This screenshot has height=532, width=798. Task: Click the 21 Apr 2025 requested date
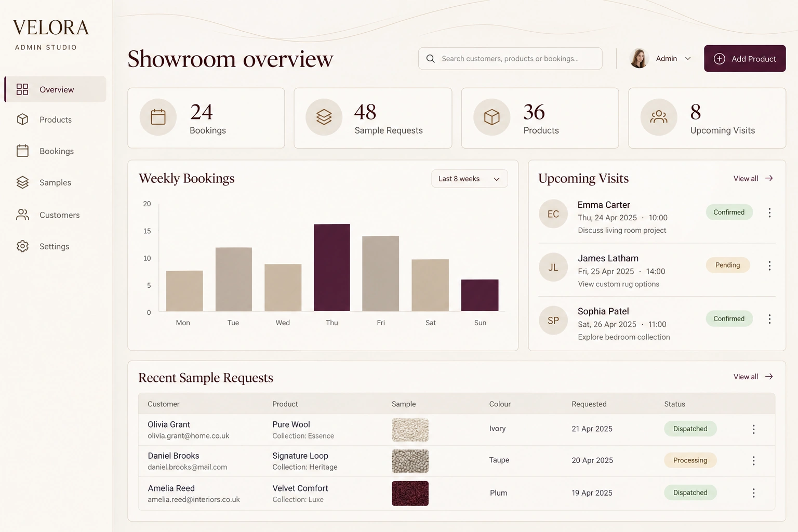click(x=592, y=429)
